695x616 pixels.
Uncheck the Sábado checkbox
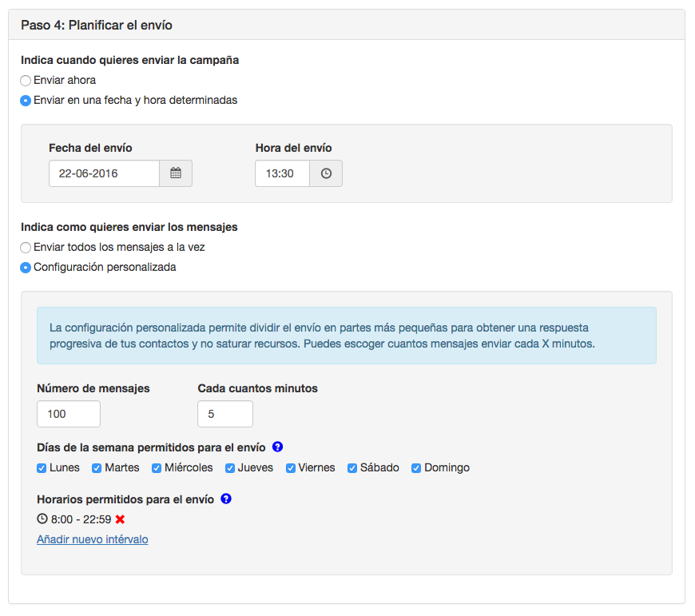352,468
